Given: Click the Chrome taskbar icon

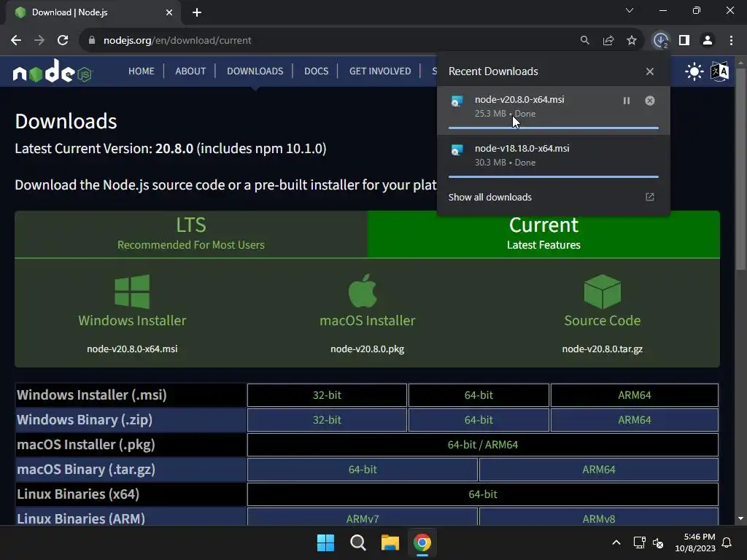Looking at the screenshot, I should pos(422,542).
